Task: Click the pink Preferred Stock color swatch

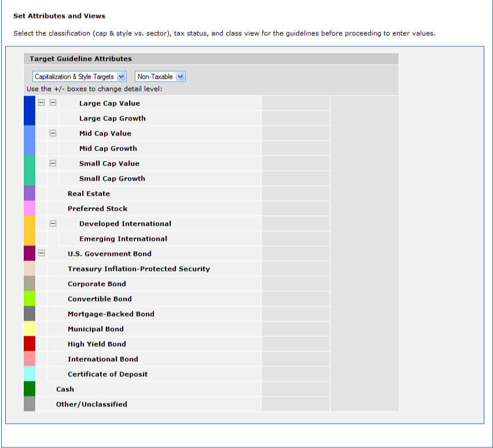Action: coord(30,208)
